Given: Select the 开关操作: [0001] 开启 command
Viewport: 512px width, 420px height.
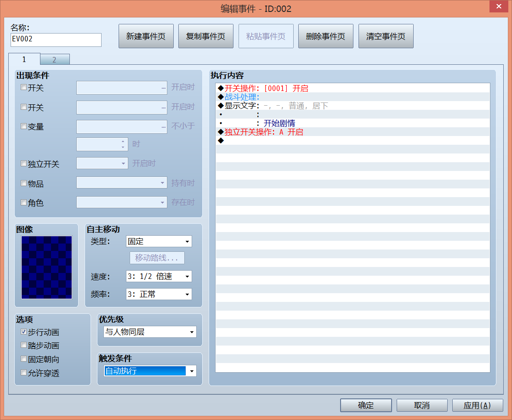Looking at the screenshot, I should [353, 88].
